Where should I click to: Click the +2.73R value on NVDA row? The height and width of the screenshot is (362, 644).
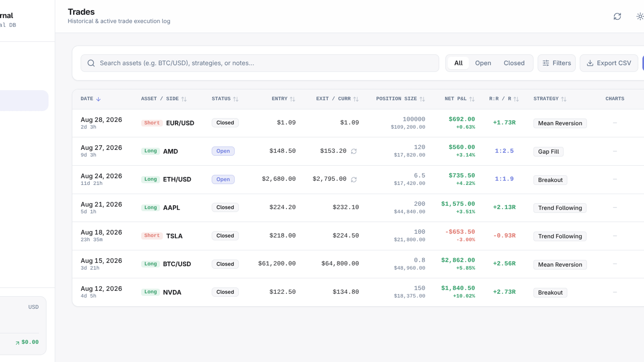click(504, 292)
